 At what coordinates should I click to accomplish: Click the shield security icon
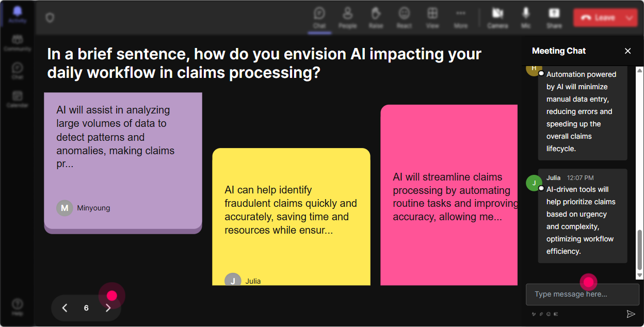coord(50,18)
